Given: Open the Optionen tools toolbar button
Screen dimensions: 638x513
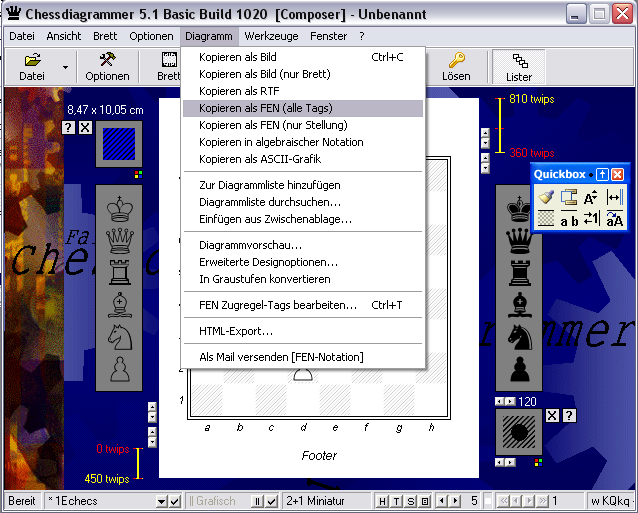Looking at the screenshot, I should [107, 67].
